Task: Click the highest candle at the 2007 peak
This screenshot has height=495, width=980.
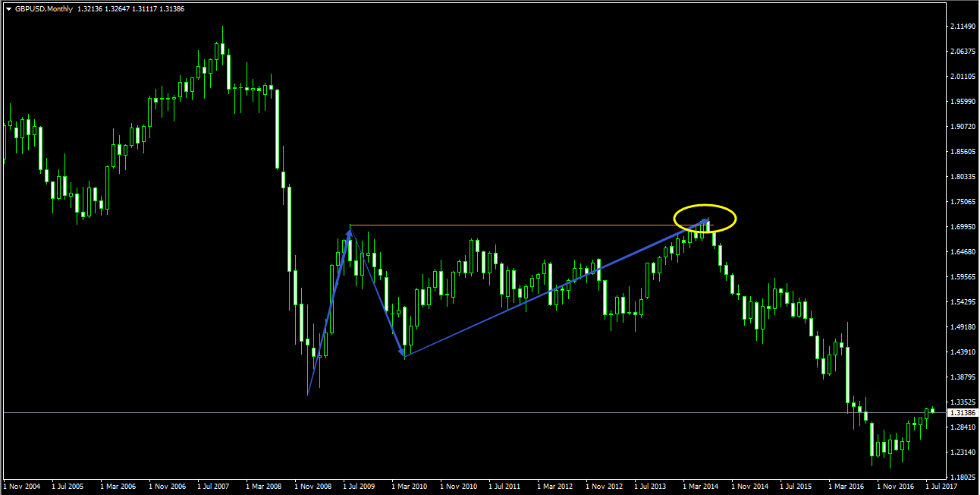Action: [x=222, y=49]
